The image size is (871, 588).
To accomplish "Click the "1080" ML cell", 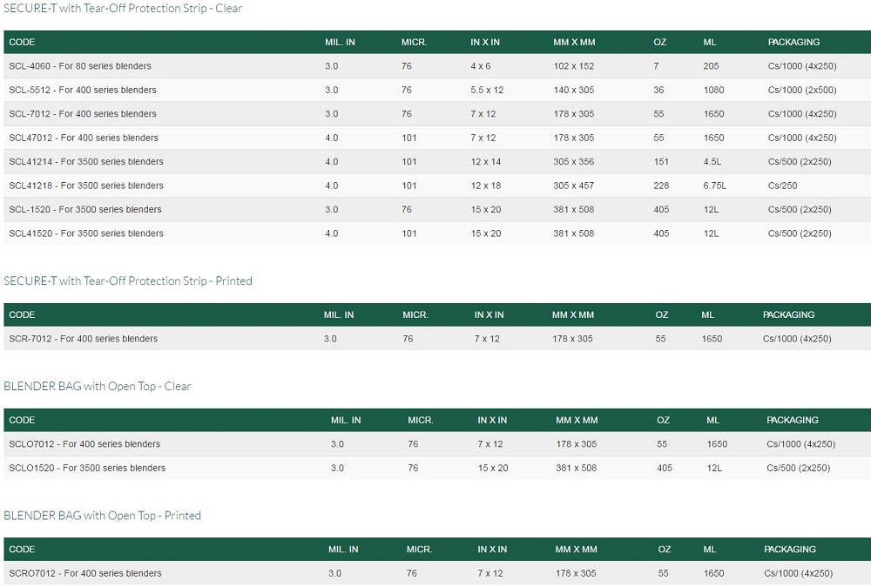I will 714,90.
